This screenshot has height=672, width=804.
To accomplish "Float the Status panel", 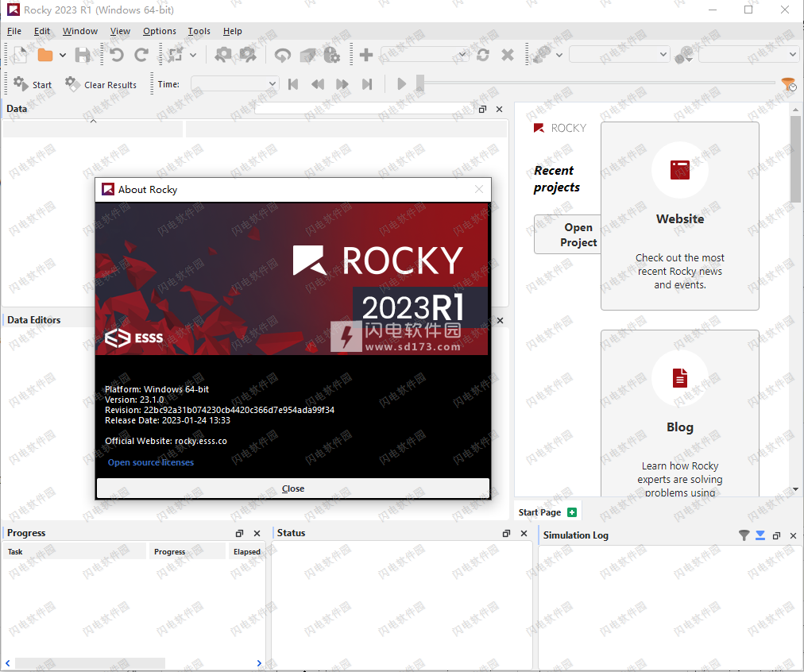I will point(507,533).
